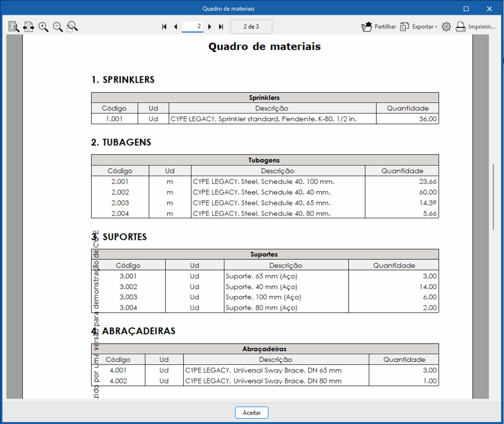Screen dimensions: 504x424
Task: Click quantity '14.39'
Action: point(428,203)
